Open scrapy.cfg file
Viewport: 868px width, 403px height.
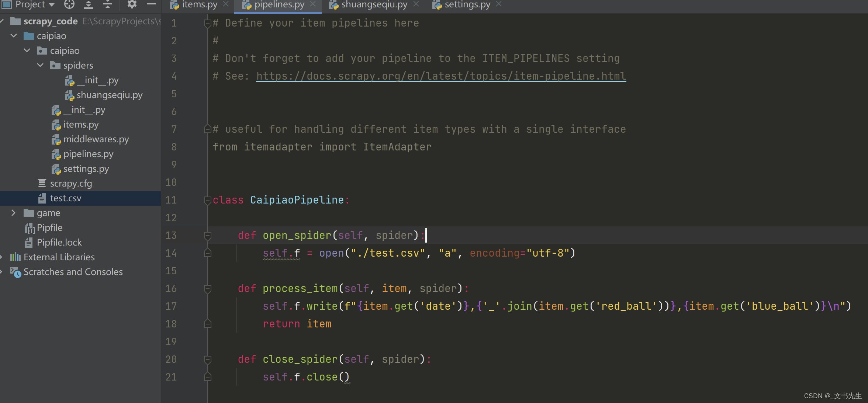click(71, 184)
